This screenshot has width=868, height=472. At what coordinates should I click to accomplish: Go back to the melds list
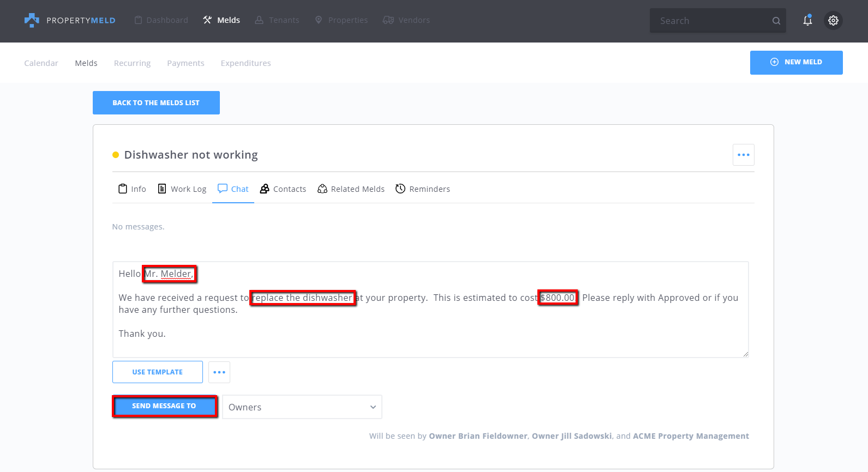pyautogui.click(x=156, y=102)
